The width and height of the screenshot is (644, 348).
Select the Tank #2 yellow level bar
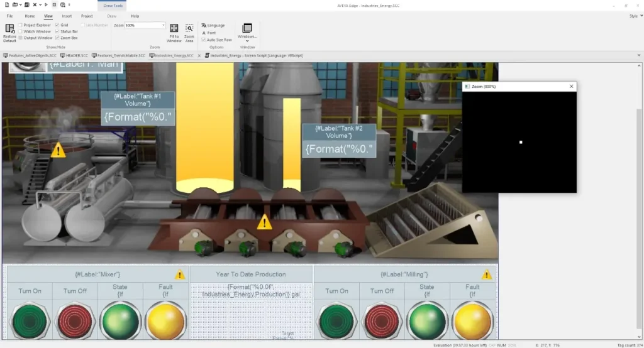pyautogui.click(x=292, y=144)
